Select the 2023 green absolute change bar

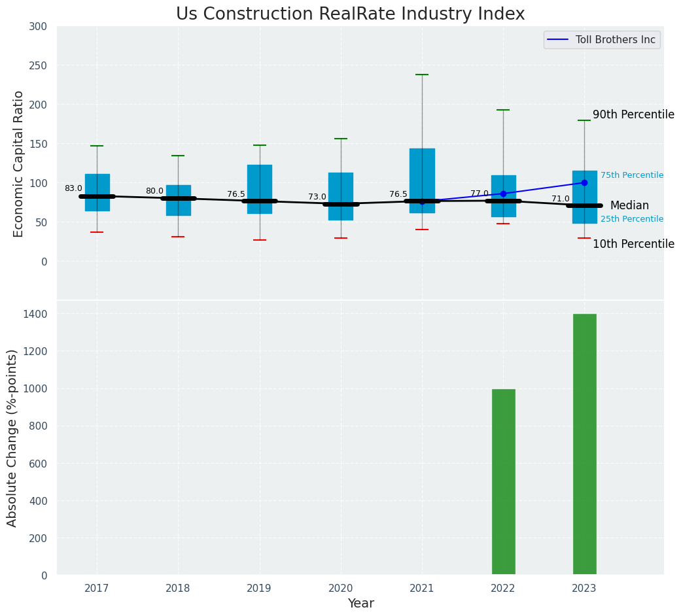pyautogui.click(x=584, y=445)
